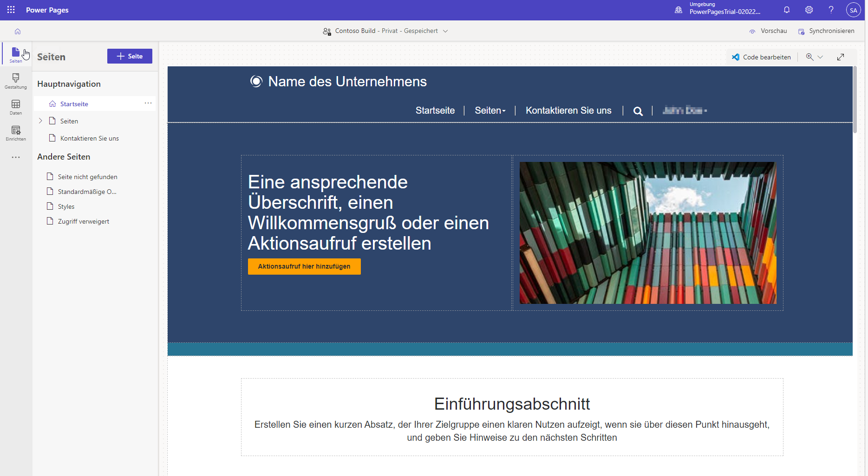Open the Daten workspace icon
Viewport: 868px width, 476px height.
click(x=15, y=107)
